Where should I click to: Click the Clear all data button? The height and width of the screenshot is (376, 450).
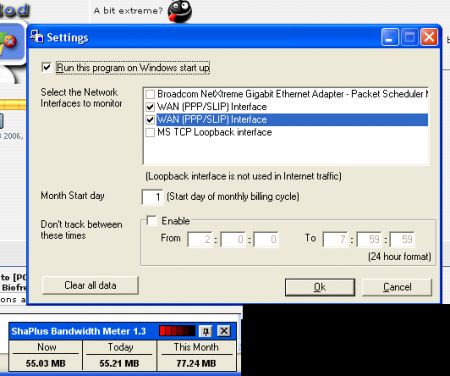tap(90, 285)
